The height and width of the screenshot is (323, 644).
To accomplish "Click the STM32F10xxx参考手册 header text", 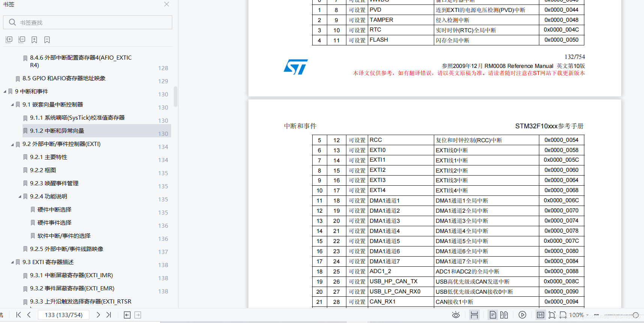I will tap(549, 126).
